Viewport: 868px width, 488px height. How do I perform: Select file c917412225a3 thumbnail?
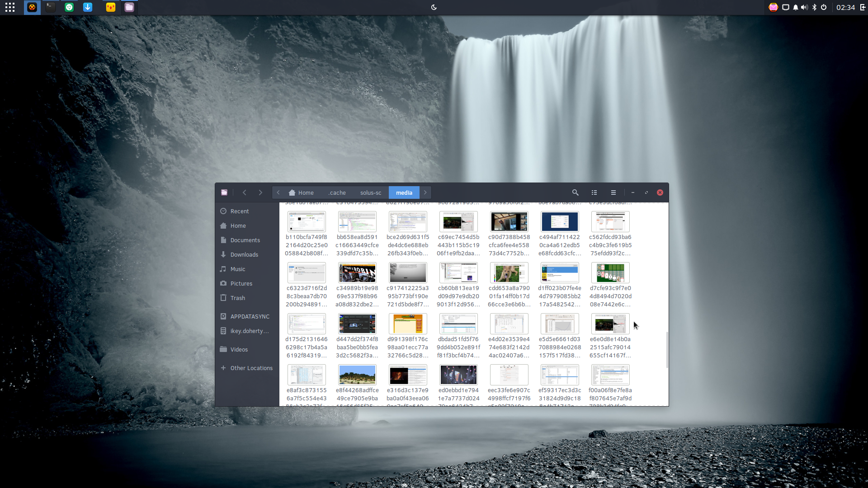pos(408,273)
